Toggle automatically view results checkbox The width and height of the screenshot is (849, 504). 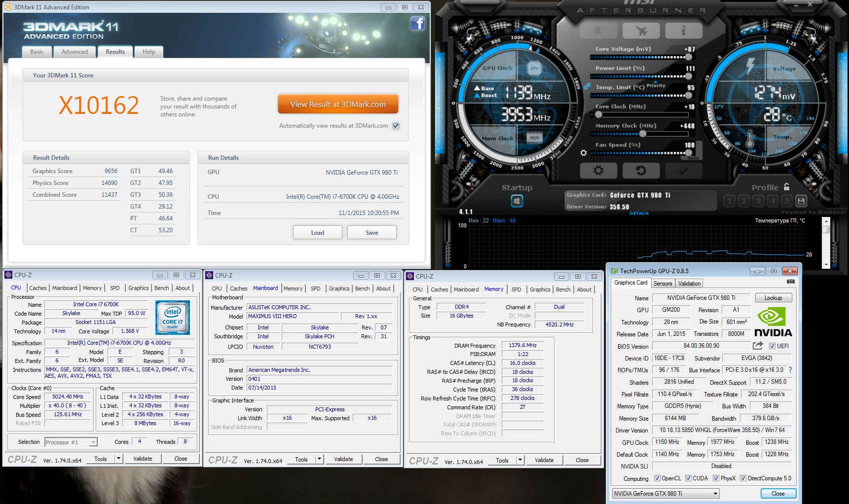point(396,126)
